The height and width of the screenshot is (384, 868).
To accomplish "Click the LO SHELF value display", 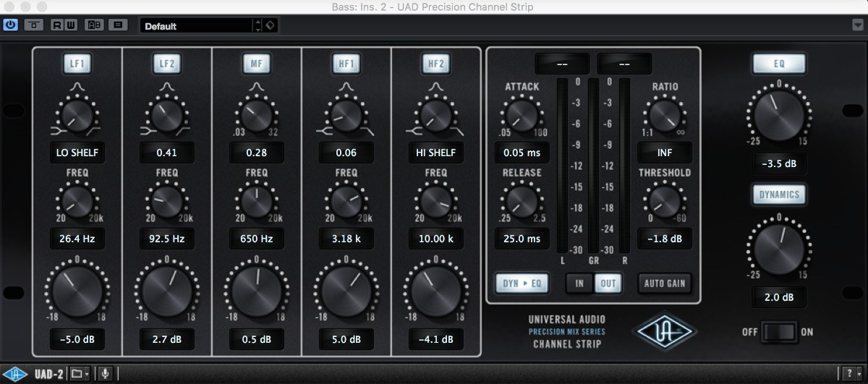I will pyautogui.click(x=77, y=153).
